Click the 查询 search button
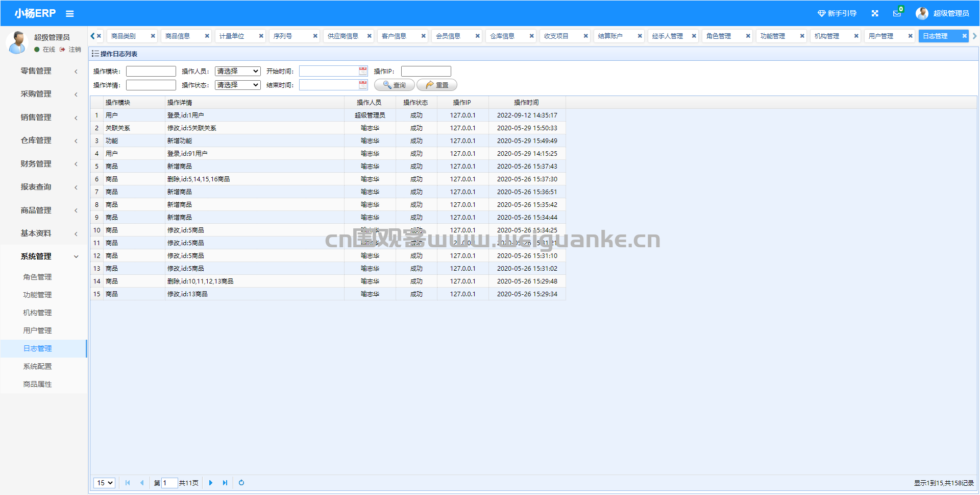This screenshot has height=495, width=980. pos(395,85)
